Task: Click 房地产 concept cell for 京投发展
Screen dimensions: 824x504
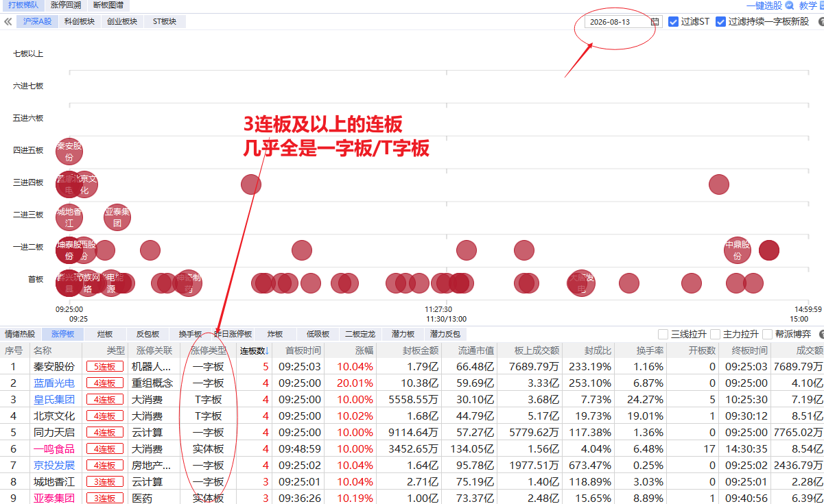Action: [152, 465]
